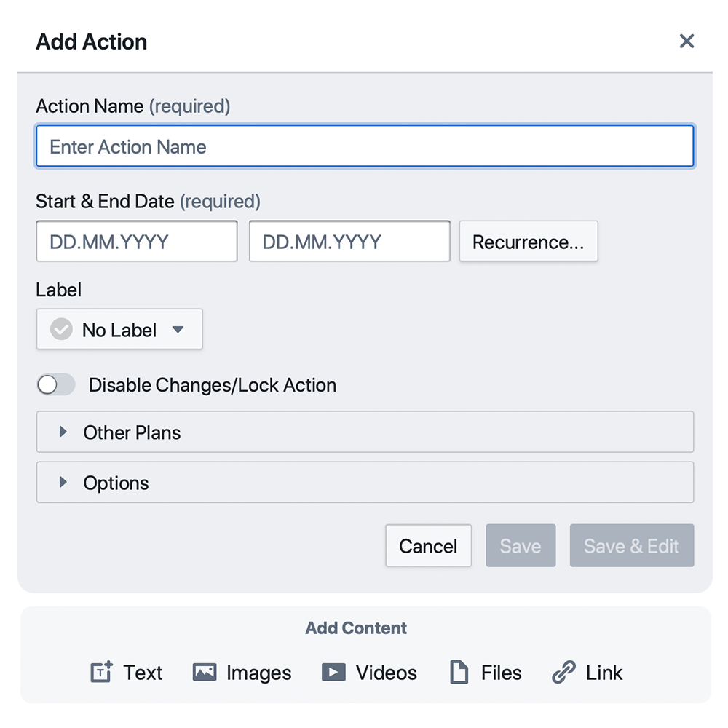Image resolution: width=728 pixels, height=728 pixels.
Task: Click the Other Plans disclosure triangle
Action: click(x=63, y=432)
